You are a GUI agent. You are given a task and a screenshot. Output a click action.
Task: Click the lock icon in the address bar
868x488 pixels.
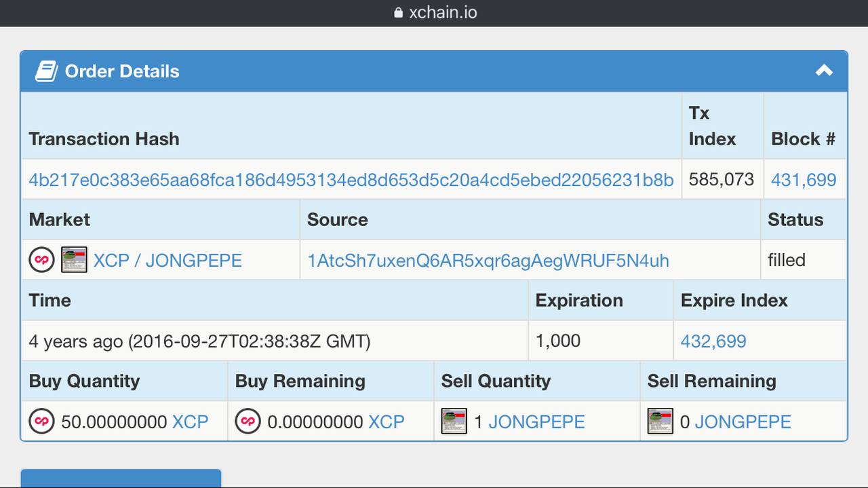pos(398,13)
